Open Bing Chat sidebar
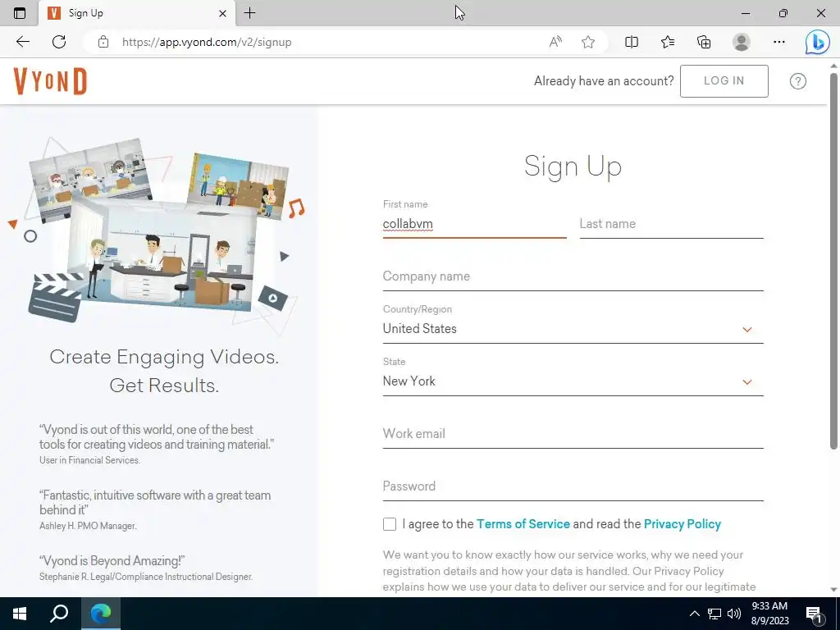This screenshot has height=630, width=840. [818, 42]
